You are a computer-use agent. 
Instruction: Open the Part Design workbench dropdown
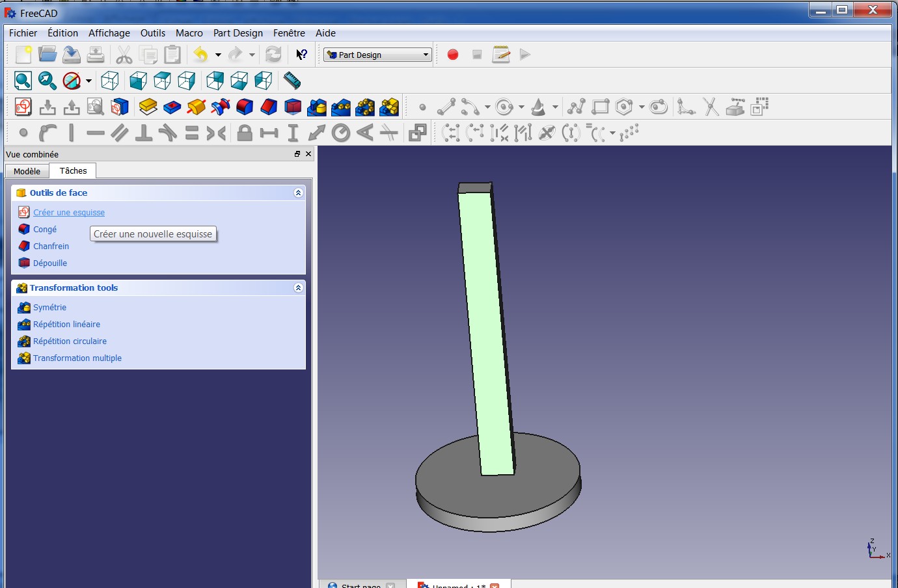pyautogui.click(x=377, y=55)
